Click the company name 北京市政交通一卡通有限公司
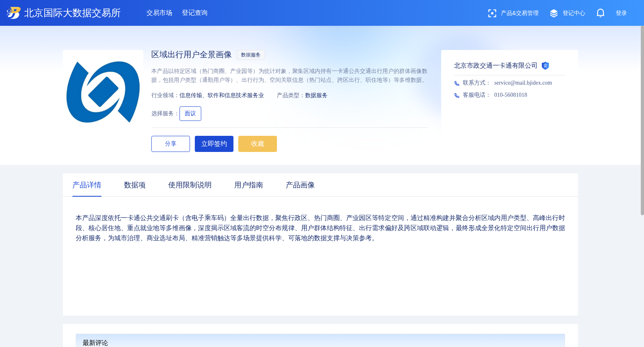Image resolution: width=644 pixels, height=347 pixels. coord(496,66)
